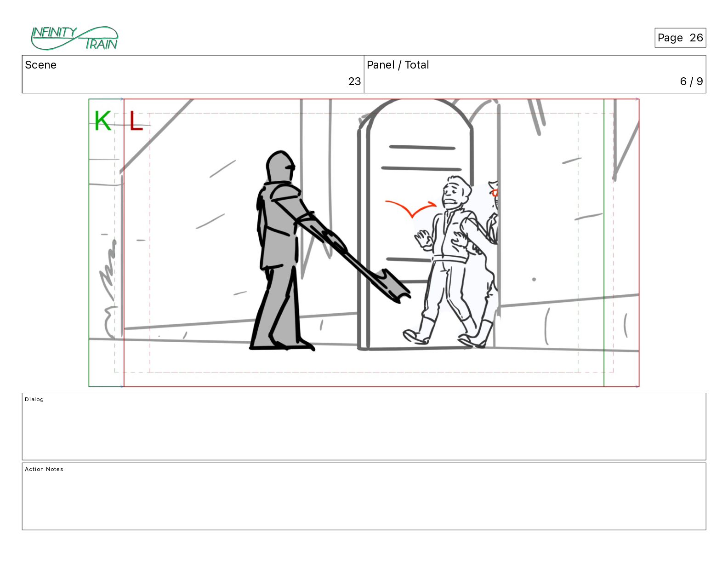Select the Panel / Total header label
Viewport: 728px width, 563px height.
pos(398,65)
